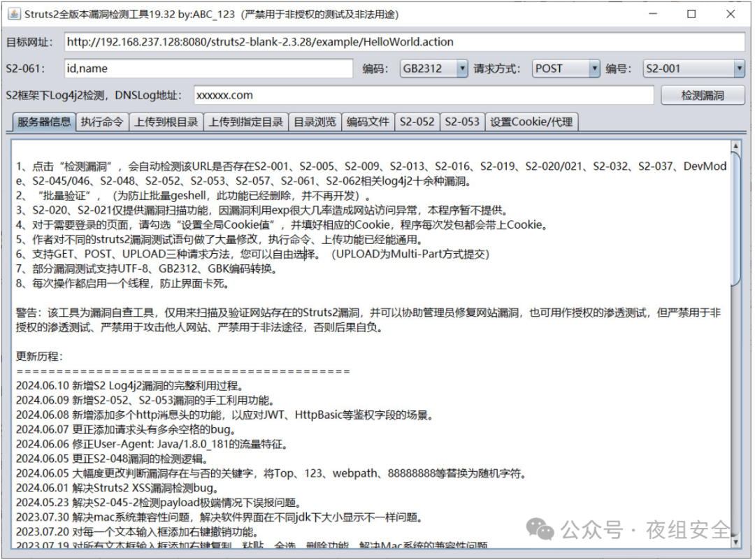Viewport: 755px width, 560px height.
Task: Click the line '7、部分漏洞测试支持UTF-8、GB2312、GBK'
Action: coord(147,268)
